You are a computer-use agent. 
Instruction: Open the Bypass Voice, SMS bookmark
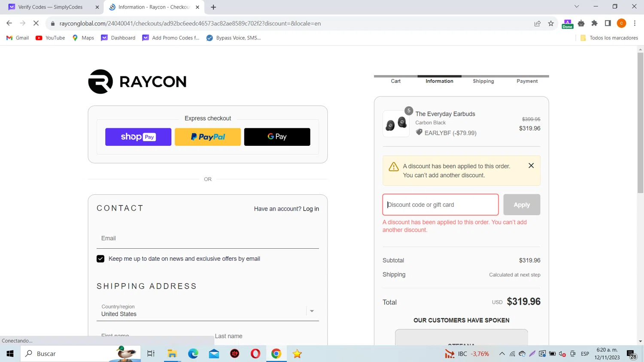pos(234,38)
